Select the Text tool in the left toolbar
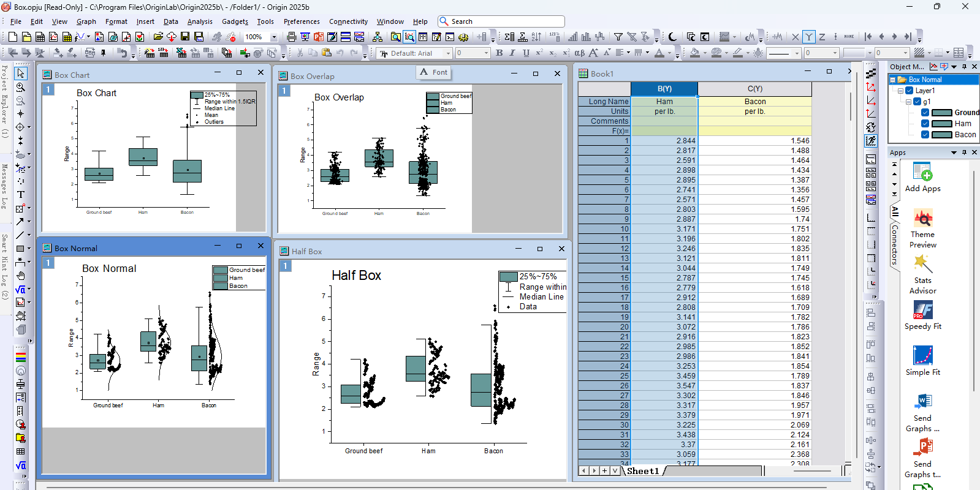This screenshot has width=980, height=490. [x=20, y=195]
